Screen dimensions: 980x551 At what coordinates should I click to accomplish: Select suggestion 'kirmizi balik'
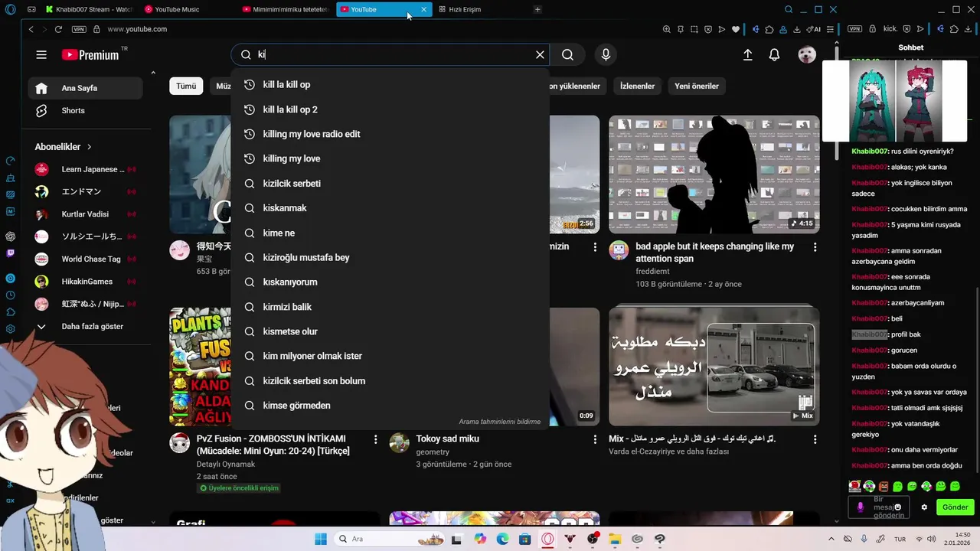click(390, 307)
